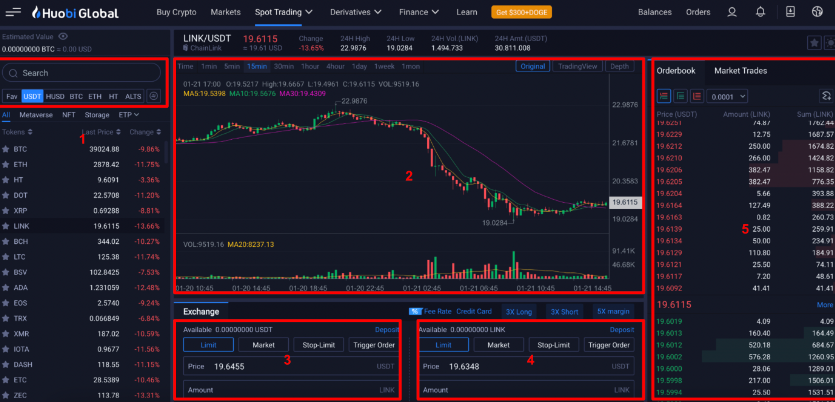Click the Huobi Global logo
835x402 pixels.
coord(75,13)
